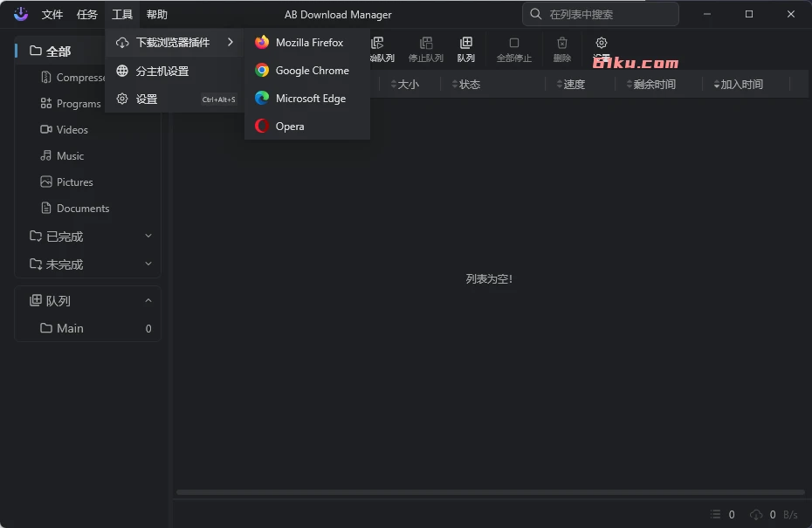Open the 任务 menu
Screen dimensions: 812x528
click(x=87, y=15)
